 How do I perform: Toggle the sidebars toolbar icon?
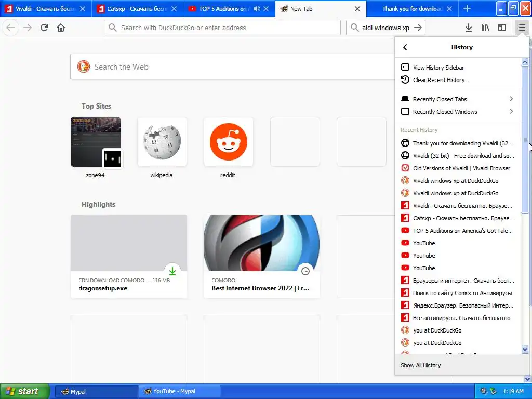[x=502, y=28]
